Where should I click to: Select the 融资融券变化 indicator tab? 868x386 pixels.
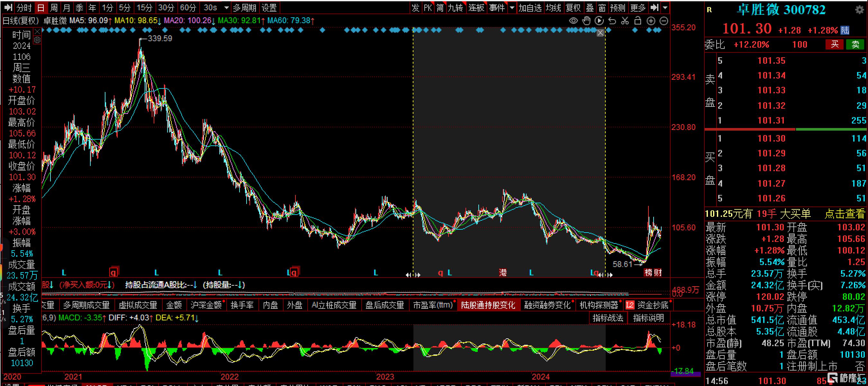pyautogui.click(x=547, y=305)
